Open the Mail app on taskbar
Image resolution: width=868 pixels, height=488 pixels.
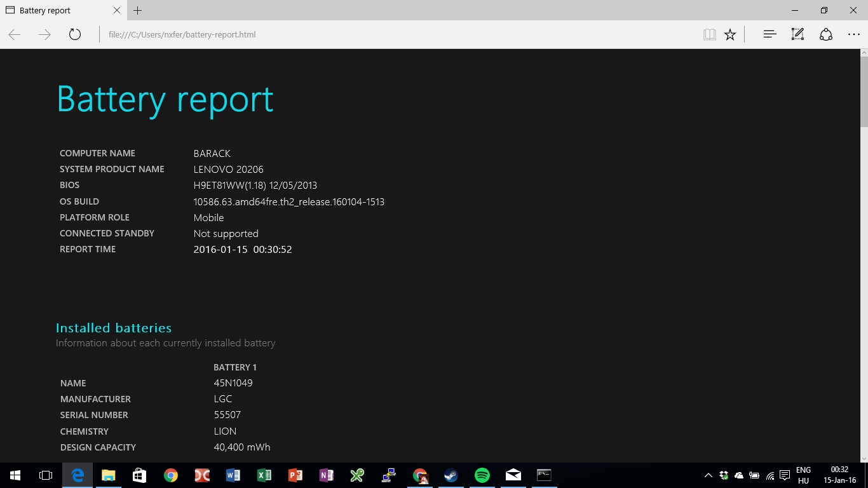(513, 475)
